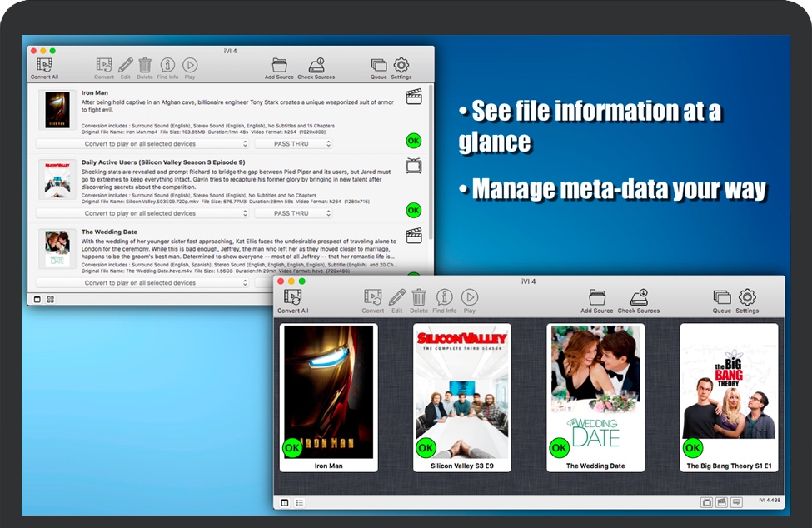Click the TV icon for Daily Active Users

414,165
